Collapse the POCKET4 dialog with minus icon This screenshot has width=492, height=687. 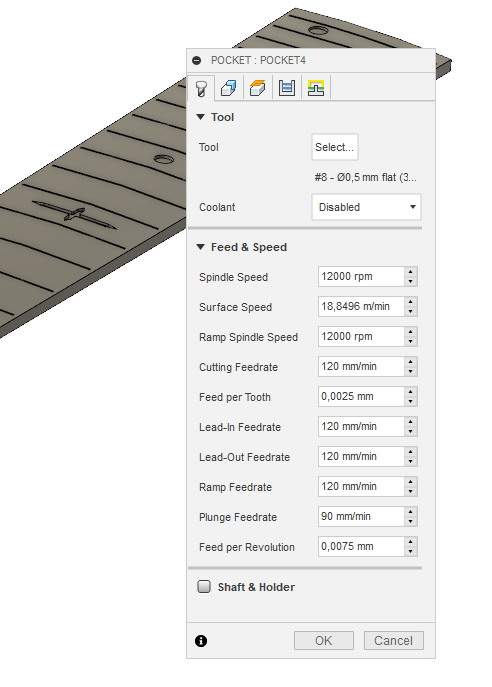point(197,60)
